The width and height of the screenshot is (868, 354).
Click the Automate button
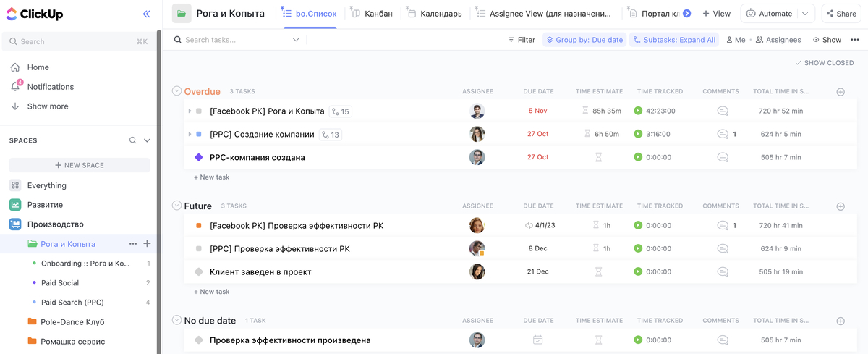[768, 14]
